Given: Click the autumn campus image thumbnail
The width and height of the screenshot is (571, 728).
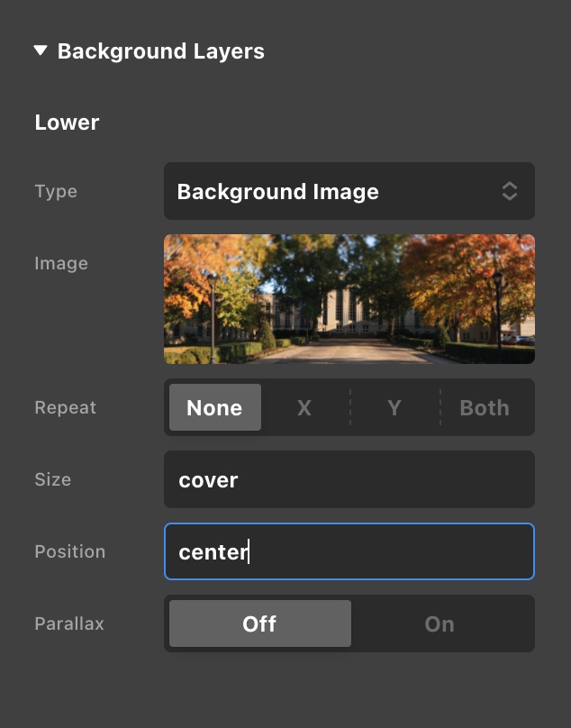Looking at the screenshot, I should [349, 299].
